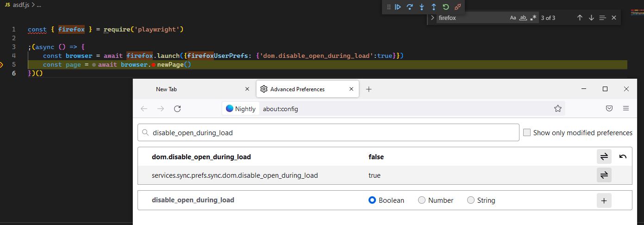Image resolution: width=644 pixels, height=225 pixels.
Task: Click the false value of dom.disable_open_during_load
Action: [x=376, y=157]
